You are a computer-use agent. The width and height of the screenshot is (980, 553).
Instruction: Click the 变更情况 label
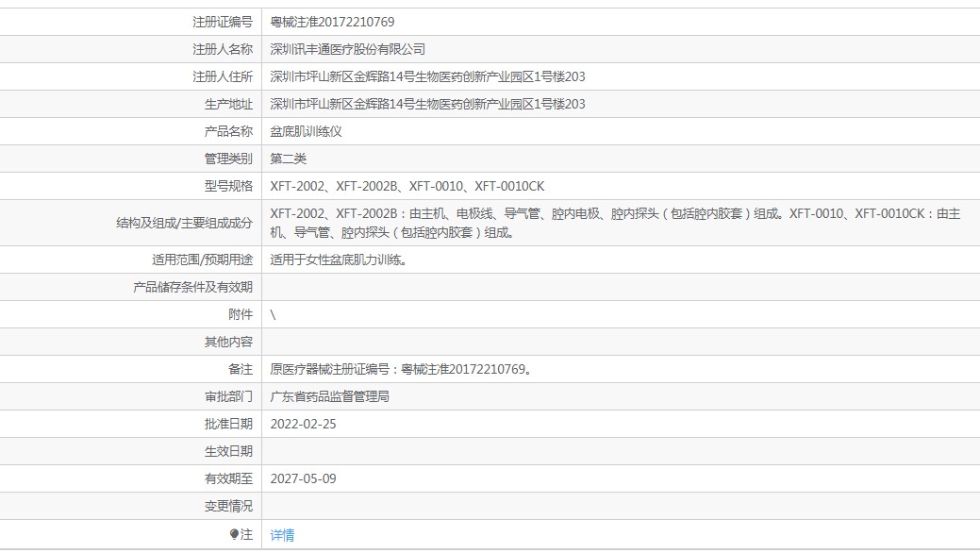click(x=229, y=506)
